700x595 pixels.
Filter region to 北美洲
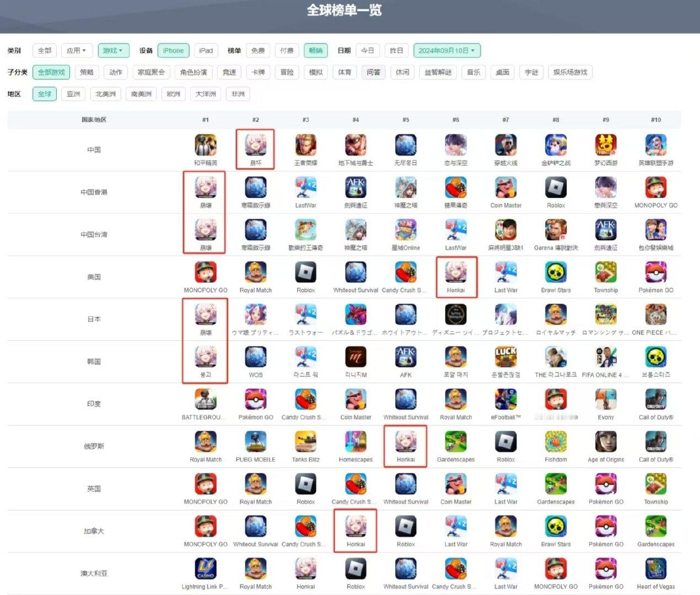(x=106, y=94)
